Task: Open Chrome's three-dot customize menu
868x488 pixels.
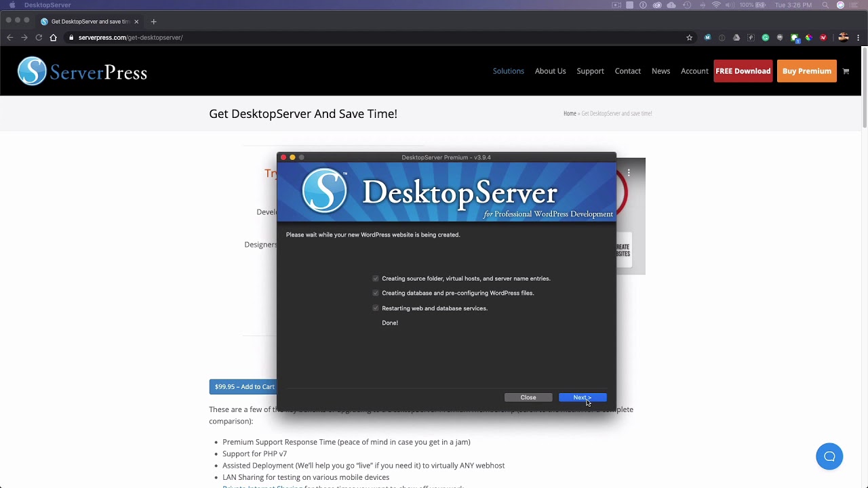Action: 858,37
